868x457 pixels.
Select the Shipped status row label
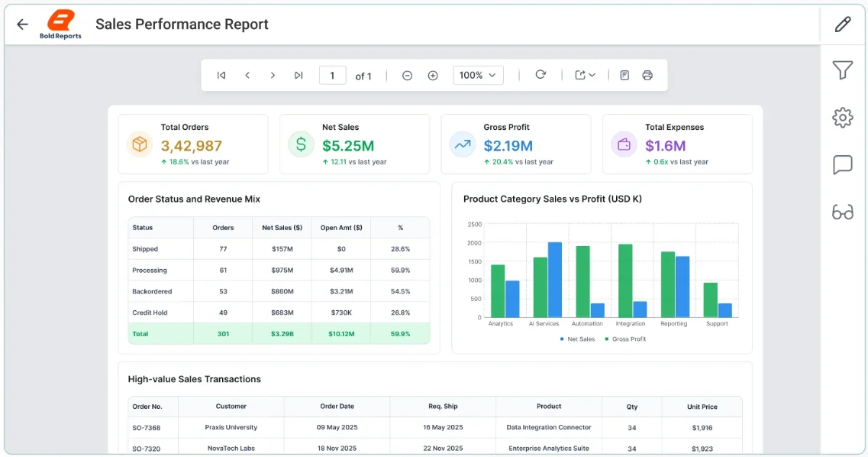(x=145, y=249)
